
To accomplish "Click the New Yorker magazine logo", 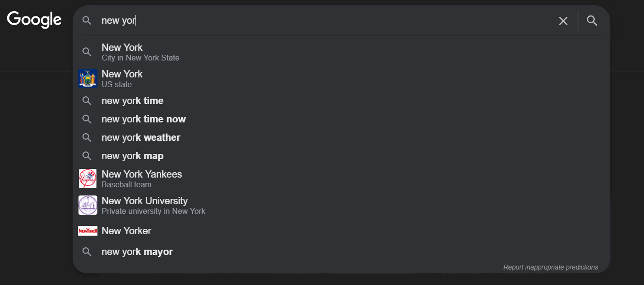I will coord(88,231).
